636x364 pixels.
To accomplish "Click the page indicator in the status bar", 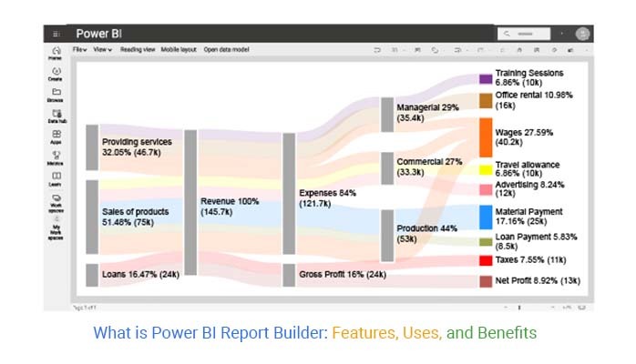I will pos(85,308).
